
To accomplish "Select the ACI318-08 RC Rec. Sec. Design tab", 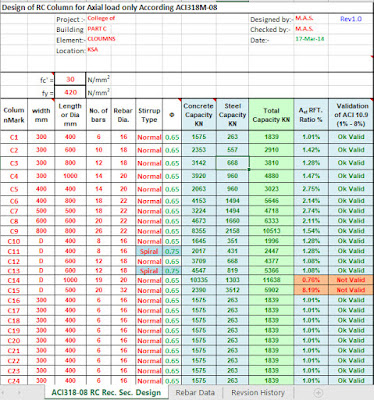I will pos(106,392).
